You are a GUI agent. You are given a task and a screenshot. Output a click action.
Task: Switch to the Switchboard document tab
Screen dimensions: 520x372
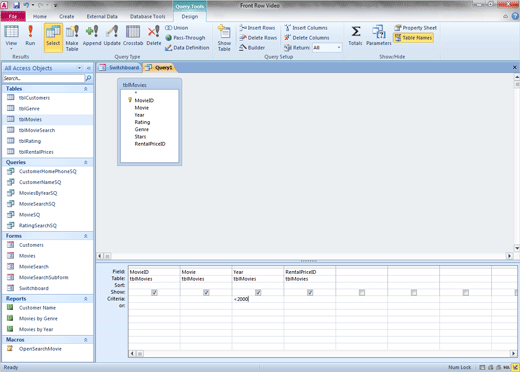[120, 68]
